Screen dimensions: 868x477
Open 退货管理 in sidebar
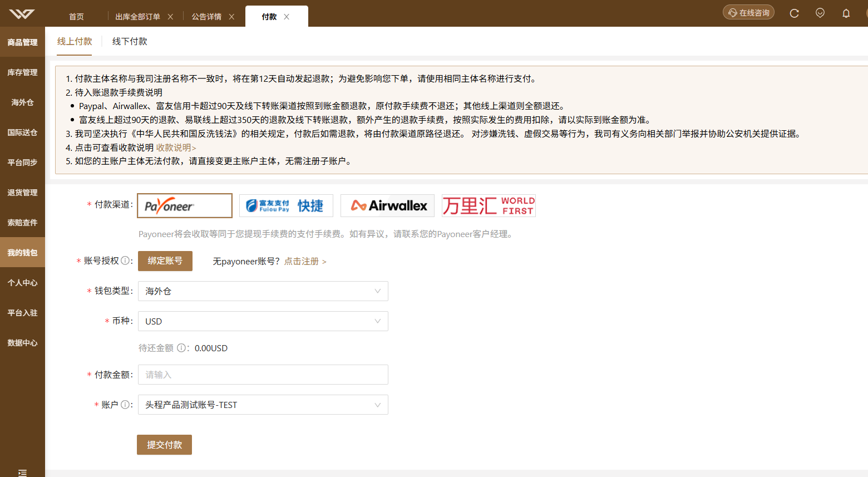tap(22, 192)
